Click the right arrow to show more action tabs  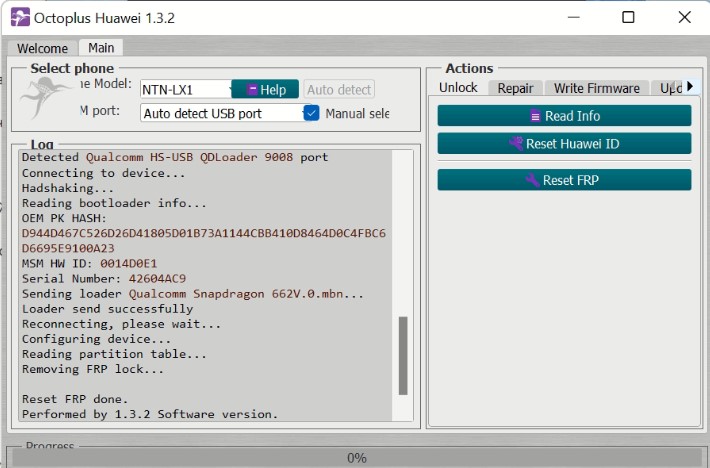pyautogui.click(x=690, y=86)
